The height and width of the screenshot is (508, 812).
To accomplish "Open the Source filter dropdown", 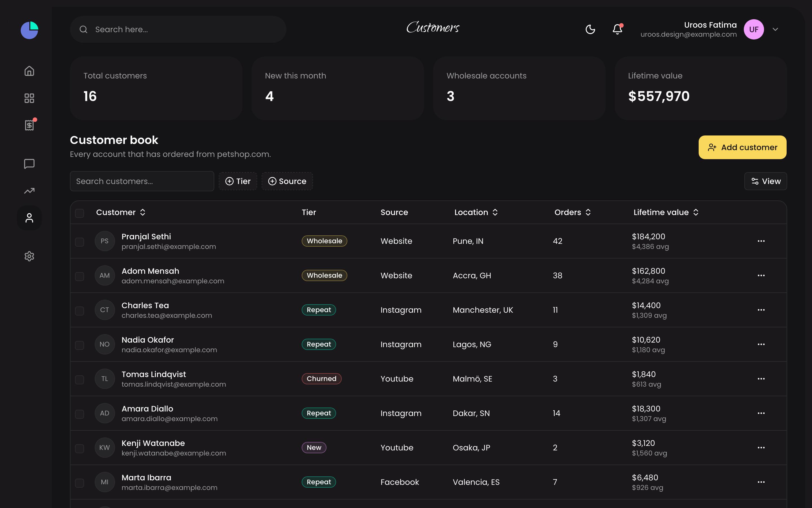I will (287, 181).
